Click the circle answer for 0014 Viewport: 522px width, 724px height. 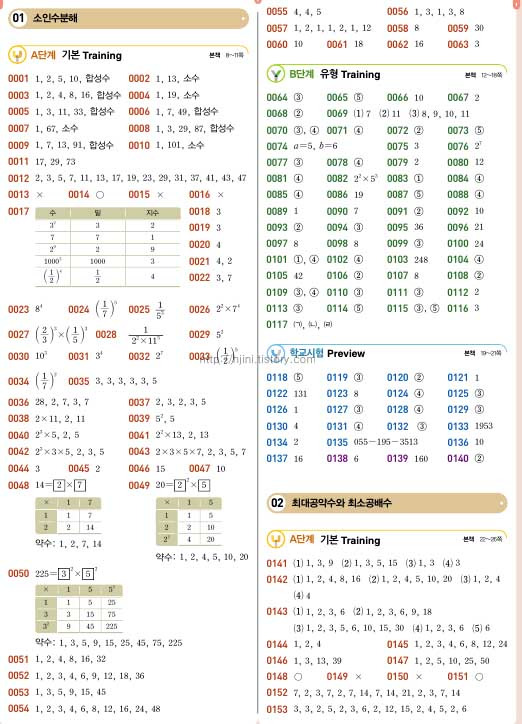click(100, 195)
